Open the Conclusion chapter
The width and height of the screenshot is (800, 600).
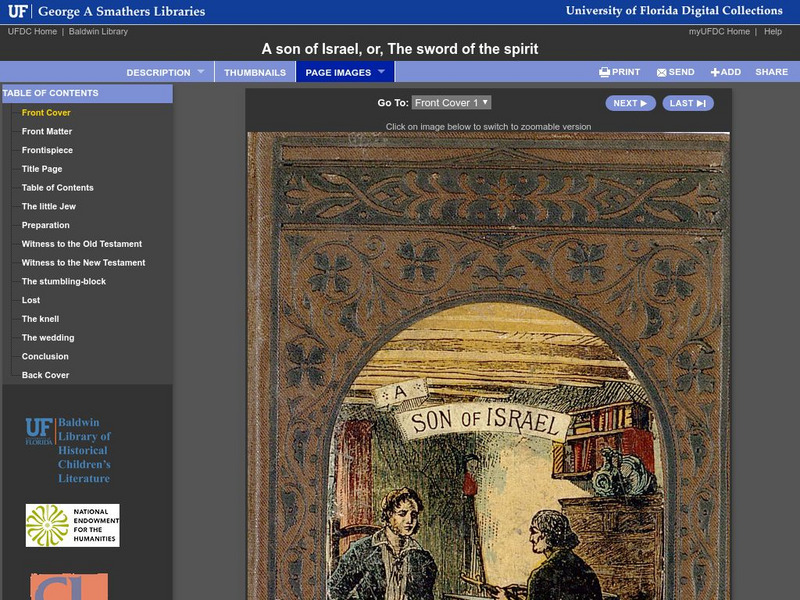pyautogui.click(x=45, y=357)
